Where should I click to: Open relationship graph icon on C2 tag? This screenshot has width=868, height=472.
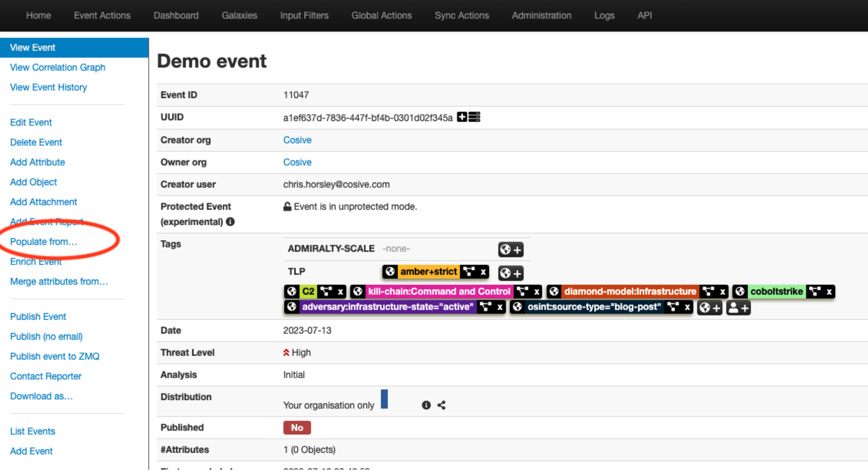click(x=326, y=292)
